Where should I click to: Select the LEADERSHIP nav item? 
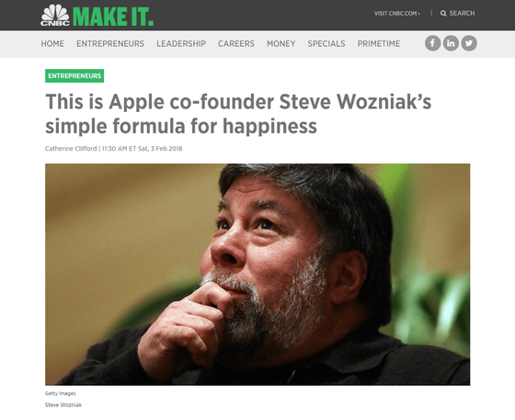[x=181, y=43]
